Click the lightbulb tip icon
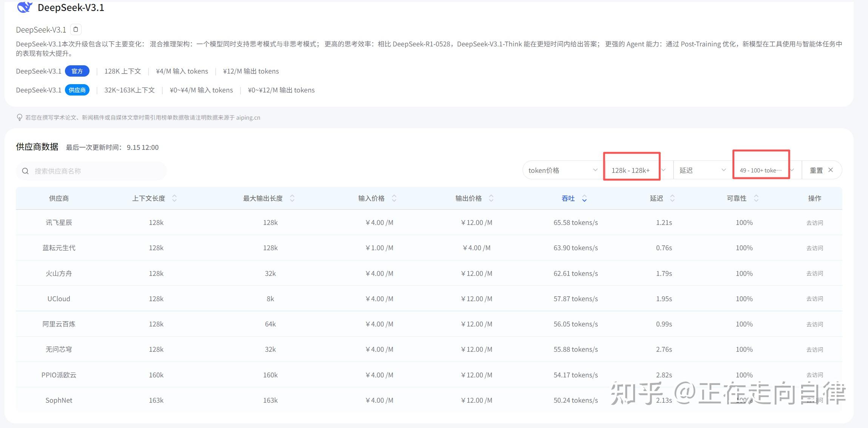This screenshot has width=868, height=428. click(x=20, y=117)
